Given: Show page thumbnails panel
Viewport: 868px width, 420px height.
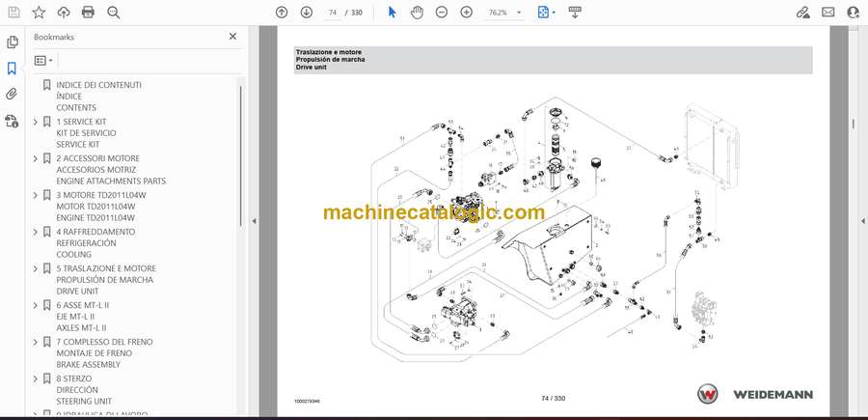Looking at the screenshot, I should click(x=13, y=42).
